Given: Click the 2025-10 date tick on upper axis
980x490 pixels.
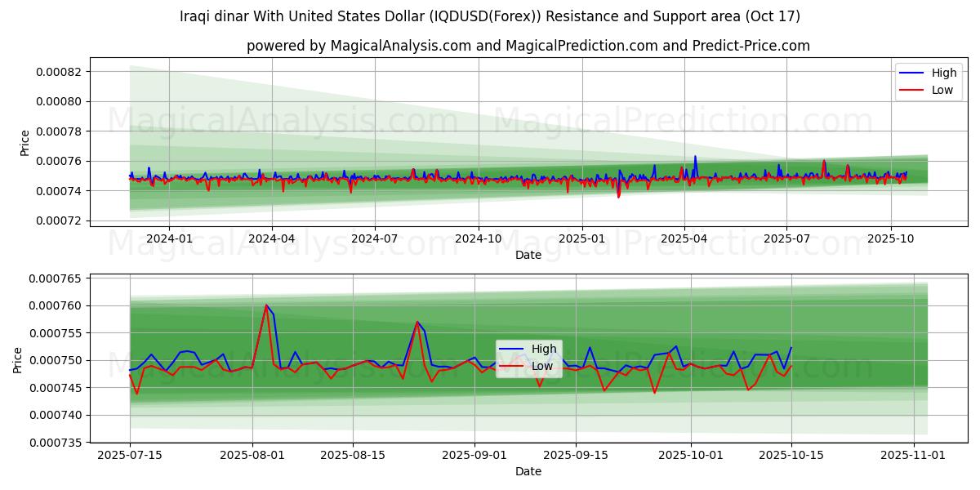Looking at the screenshot, I should coord(890,238).
